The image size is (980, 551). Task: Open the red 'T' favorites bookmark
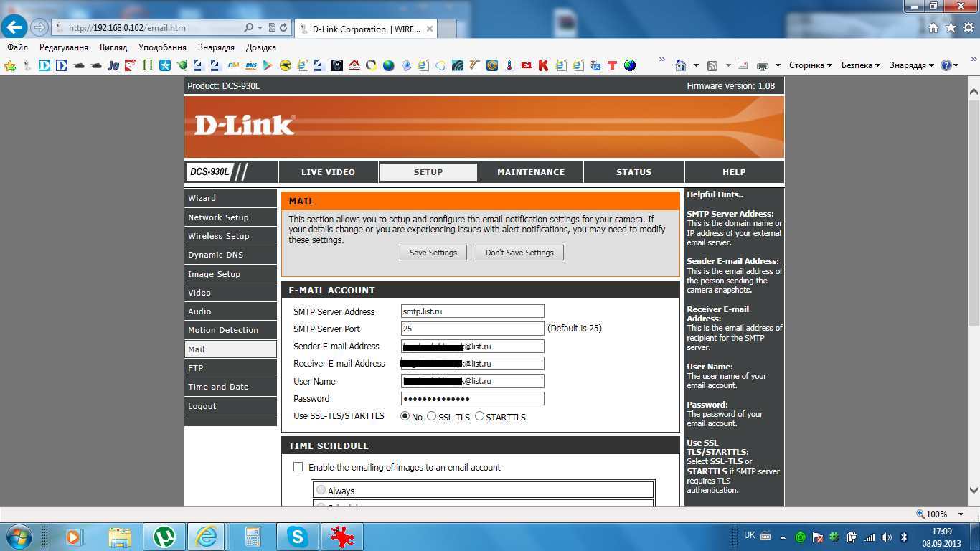coord(612,65)
